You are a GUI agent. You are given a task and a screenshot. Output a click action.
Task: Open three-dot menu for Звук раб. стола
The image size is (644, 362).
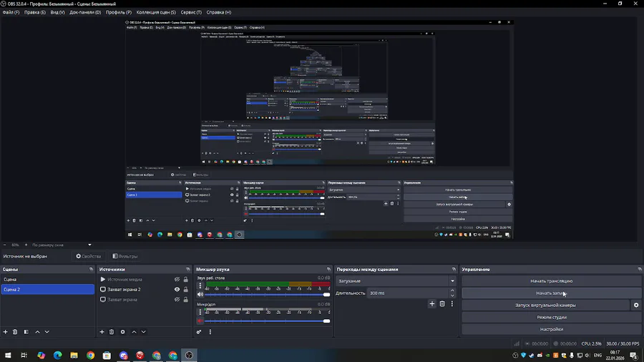[200, 285]
